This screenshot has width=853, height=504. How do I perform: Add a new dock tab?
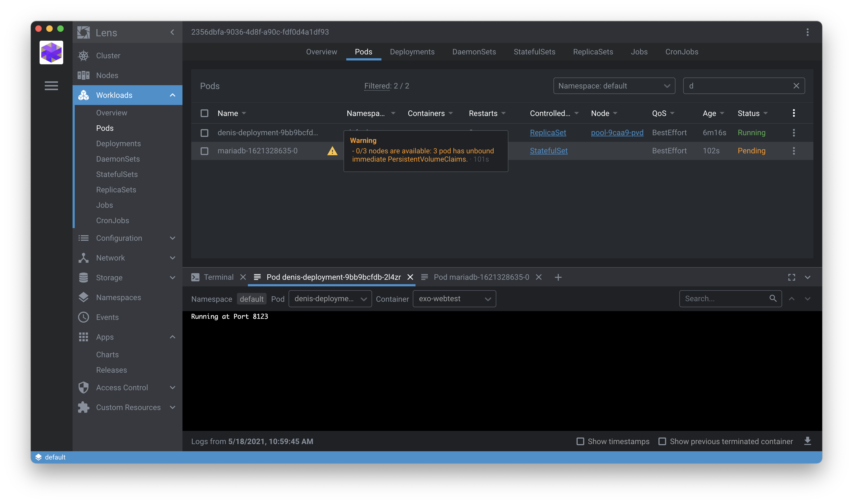(x=558, y=278)
